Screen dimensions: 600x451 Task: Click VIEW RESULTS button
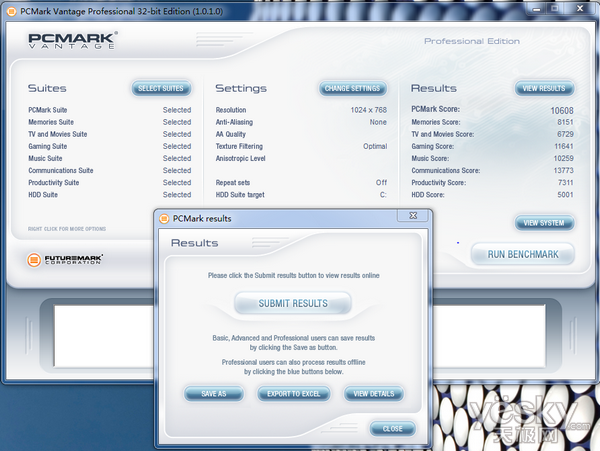544,88
